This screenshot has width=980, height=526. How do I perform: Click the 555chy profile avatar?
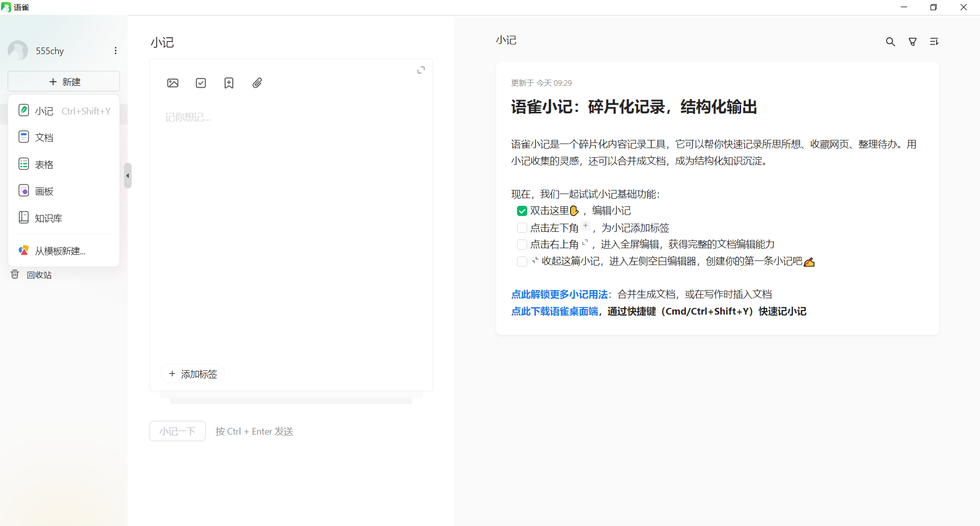pyautogui.click(x=18, y=51)
